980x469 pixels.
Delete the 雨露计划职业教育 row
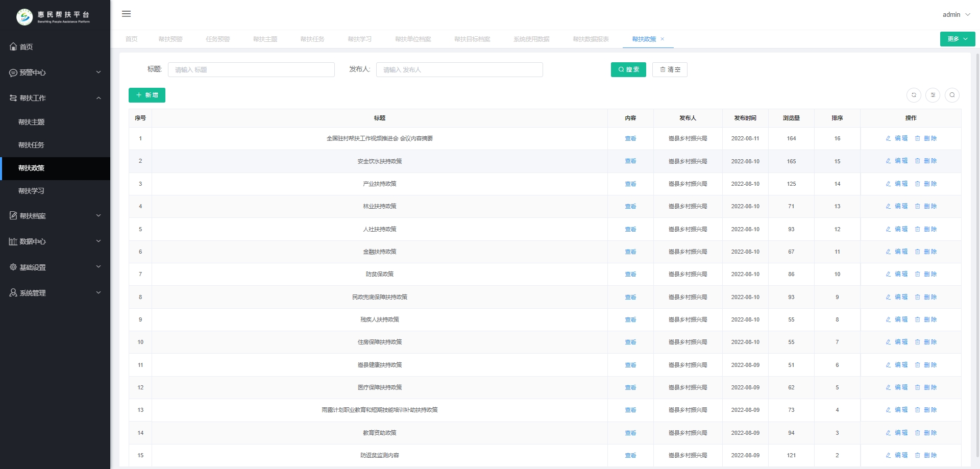point(926,410)
